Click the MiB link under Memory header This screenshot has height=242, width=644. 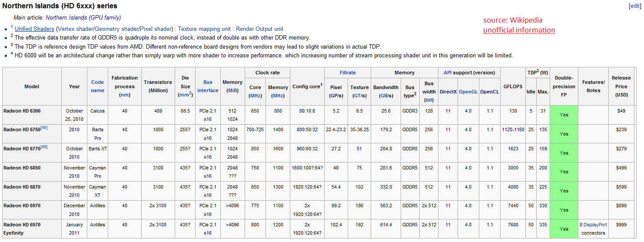(232, 90)
